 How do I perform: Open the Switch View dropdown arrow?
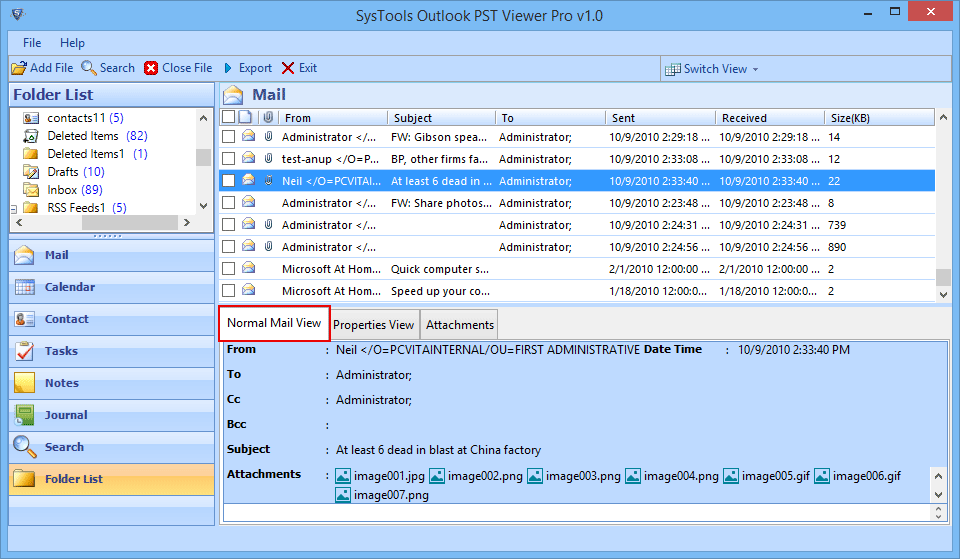[755, 70]
